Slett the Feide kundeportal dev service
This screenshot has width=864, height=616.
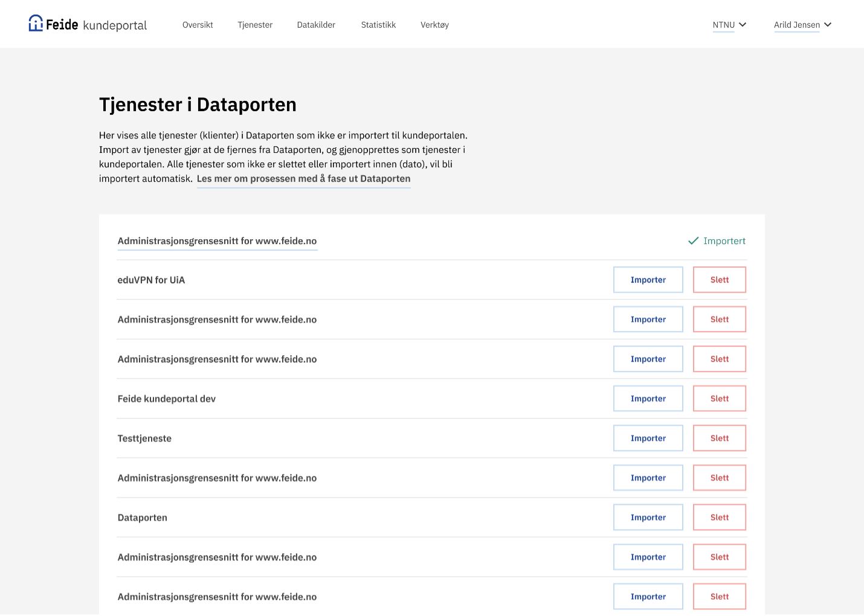click(720, 399)
